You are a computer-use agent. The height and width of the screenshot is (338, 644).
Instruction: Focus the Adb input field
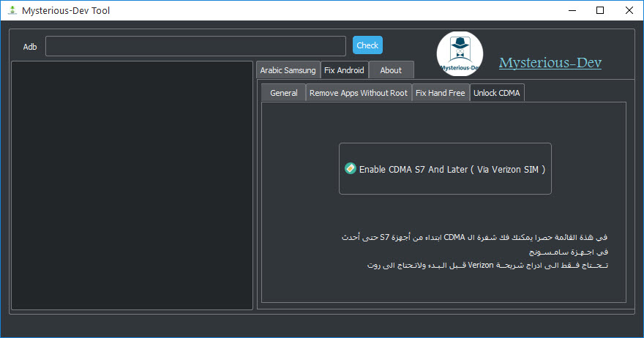tap(195, 46)
